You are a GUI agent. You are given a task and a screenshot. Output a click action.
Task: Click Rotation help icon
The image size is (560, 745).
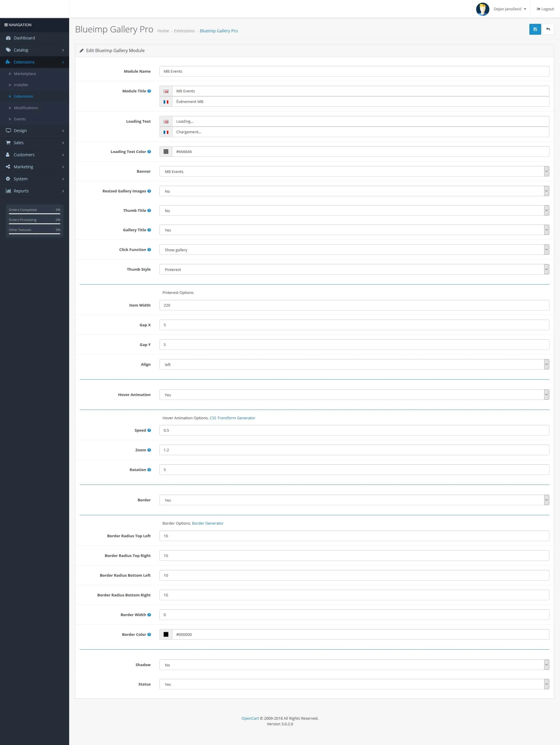(x=149, y=470)
